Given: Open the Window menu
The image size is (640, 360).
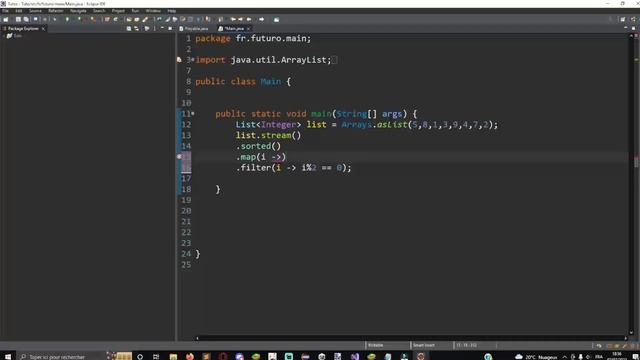Looking at the screenshot, I should (153, 11).
